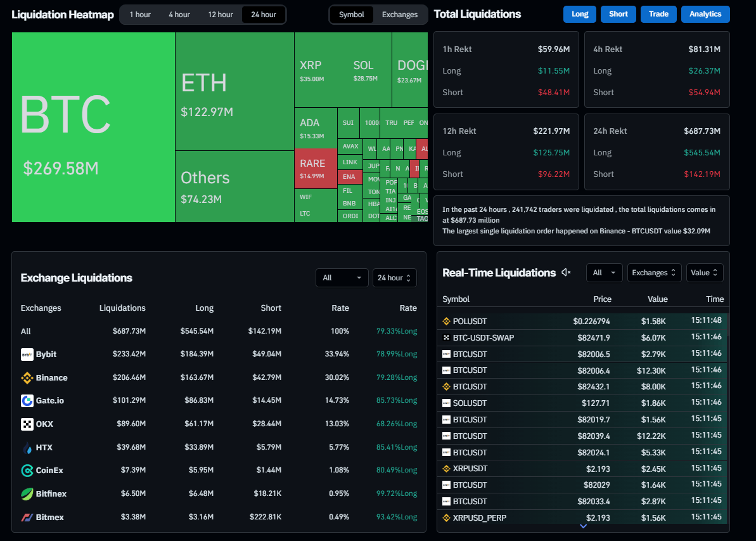Click the blue Long button
The image size is (756, 541).
coord(580,14)
